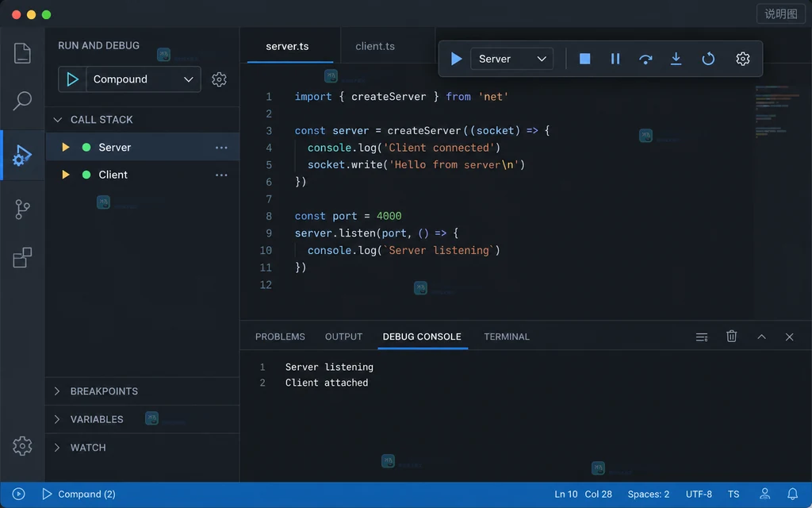Open the Manage gear in activity bar
The image size is (812, 508).
click(22, 446)
